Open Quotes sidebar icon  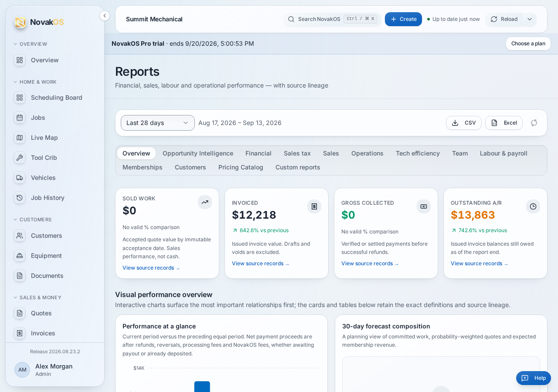[20, 313]
